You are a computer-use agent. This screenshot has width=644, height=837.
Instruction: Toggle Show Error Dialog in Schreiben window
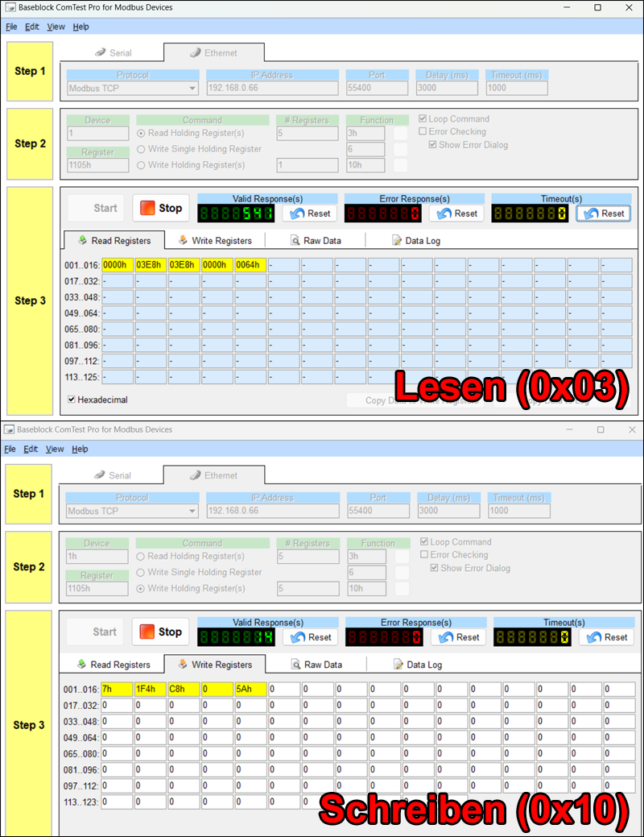point(435,568)
